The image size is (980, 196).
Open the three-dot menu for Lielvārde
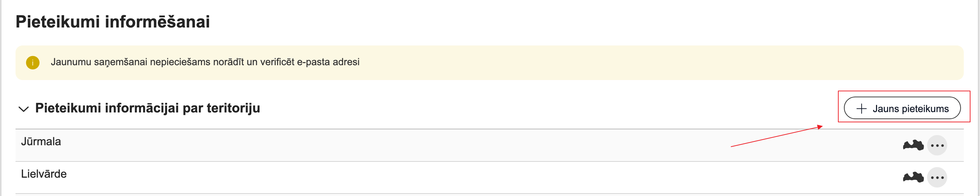pyautogui.click(x=937, y=177)
